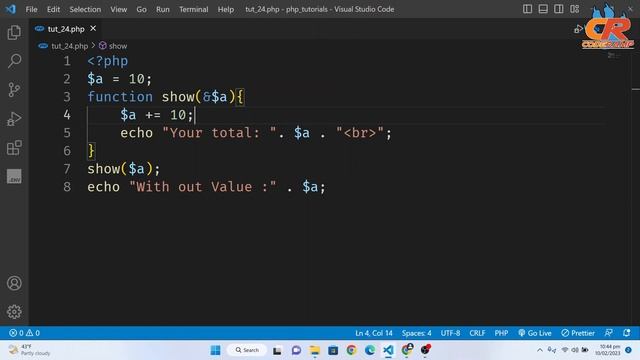
Task: Open errors and warnings in status bar
Action: click(24, 333)
